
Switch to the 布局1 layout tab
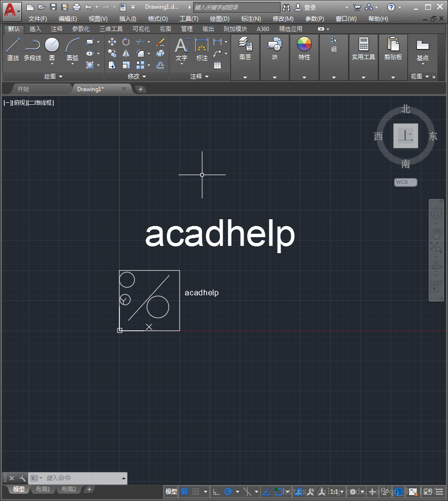pyautogui.click(x=43, y=489)
